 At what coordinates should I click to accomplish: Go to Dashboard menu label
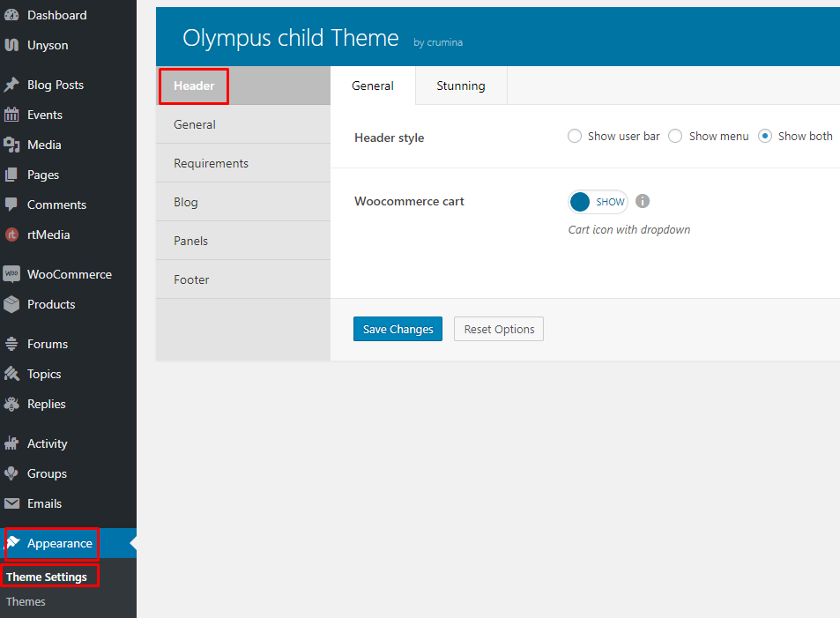(x=56, y=15)
